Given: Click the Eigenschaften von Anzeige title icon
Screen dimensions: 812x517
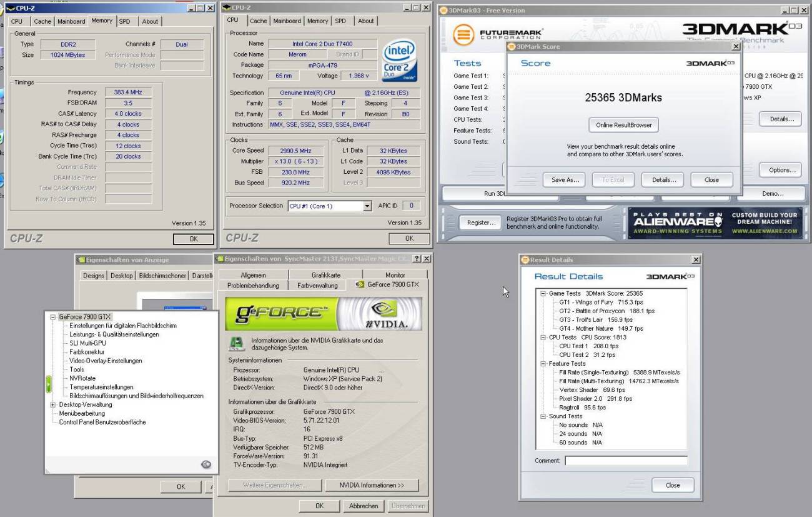Looking at the screenshot, I should coord(81,259).
